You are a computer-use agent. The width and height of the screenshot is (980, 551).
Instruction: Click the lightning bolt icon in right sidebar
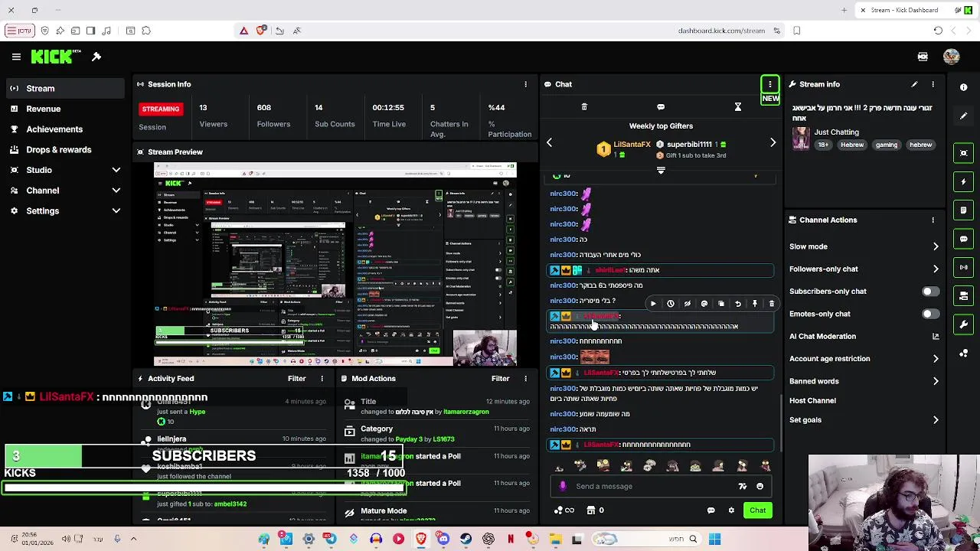pos(964,182)
